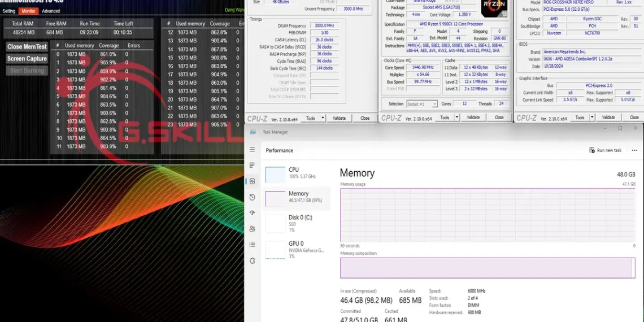Click CAS# Latency value 26.0 clocks

(x=324, y=40)
